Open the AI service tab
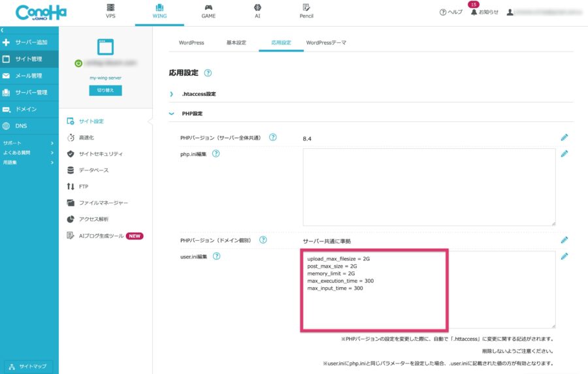The height and width of the screenshot is (374, 588). pyautogui.click(x=257, y=11)
